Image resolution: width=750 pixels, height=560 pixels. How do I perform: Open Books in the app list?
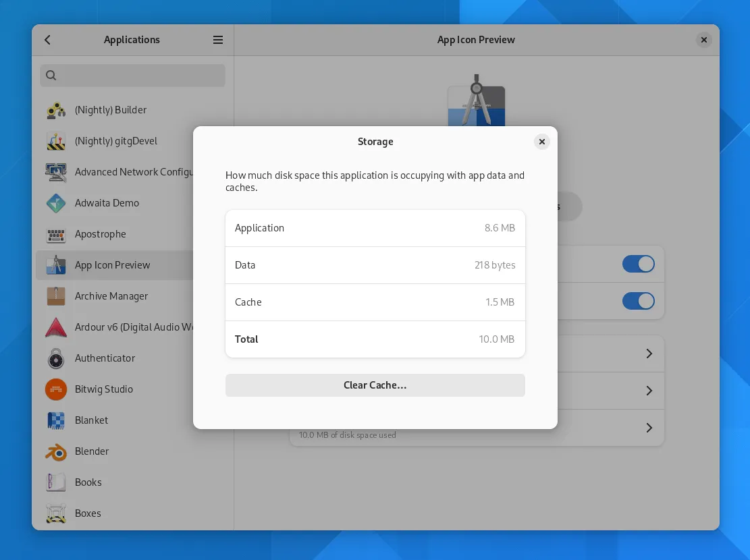click(x=133, y=482)
